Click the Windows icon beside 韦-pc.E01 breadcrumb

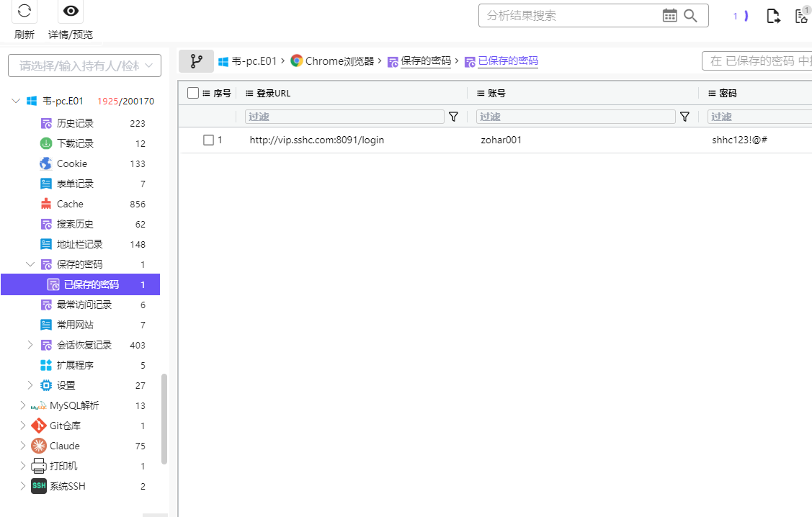pyautogui.click(x=223, y=62)
